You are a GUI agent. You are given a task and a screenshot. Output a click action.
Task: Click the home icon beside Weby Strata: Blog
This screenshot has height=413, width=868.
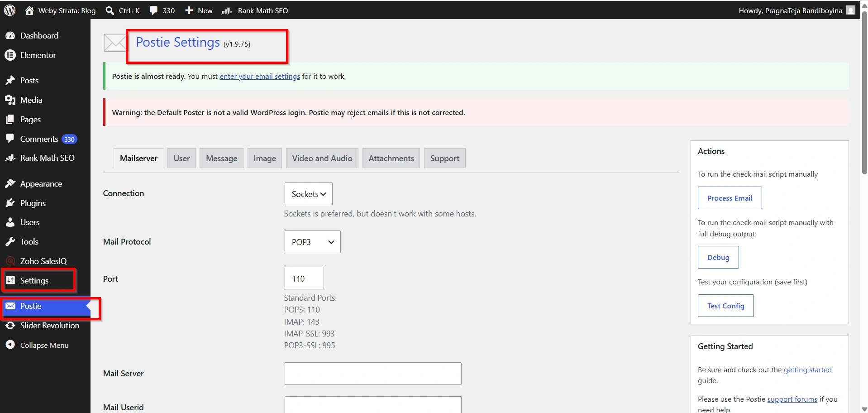pos(29,10)
